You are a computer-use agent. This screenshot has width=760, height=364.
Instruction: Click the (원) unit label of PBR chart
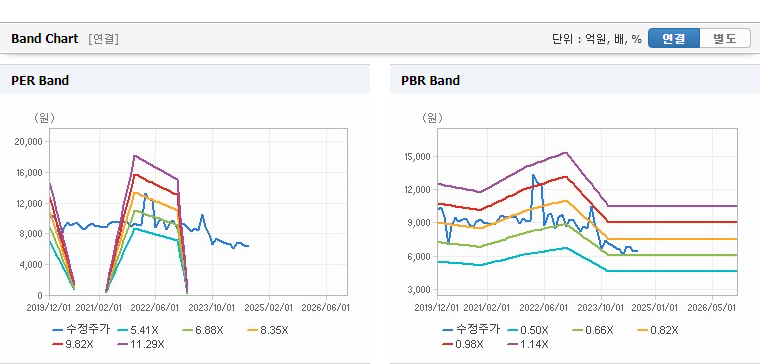(x=432, y=118)
